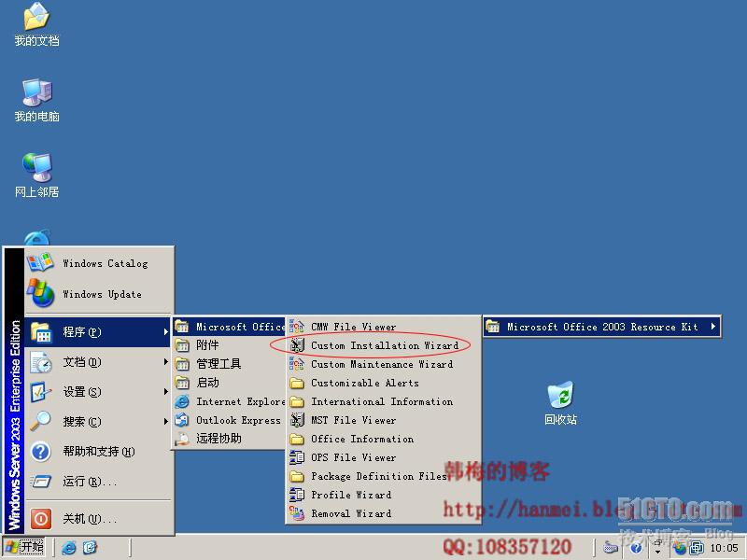The height and width of the screenshot is (560, 747).
Task: Expand the 文档(D) submenu arrow
Action: (165, 362)
